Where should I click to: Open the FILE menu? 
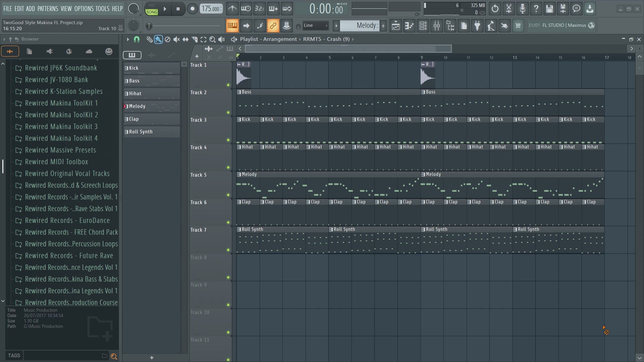pos(7,9)
